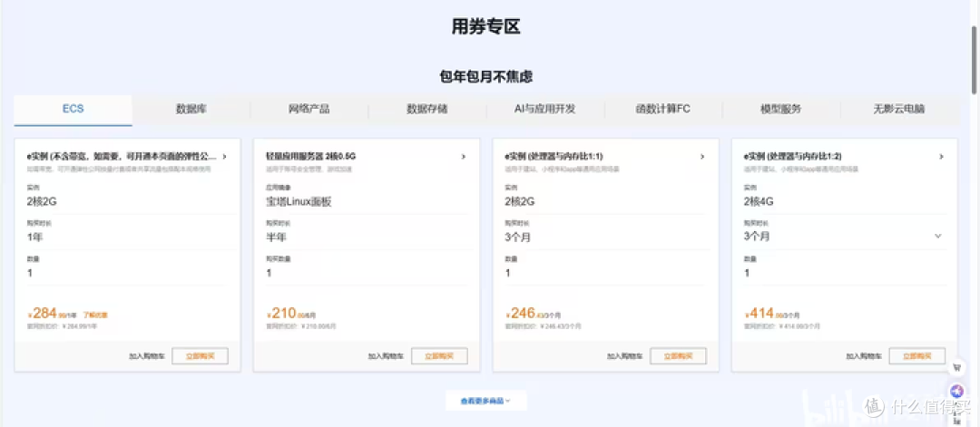Image resolution: width=980 pixels, height=427 pixels.
Task: Click 加入购物车 on the ¥246 e实例 card
Action: pyautogui.click(x=624, y=355)
